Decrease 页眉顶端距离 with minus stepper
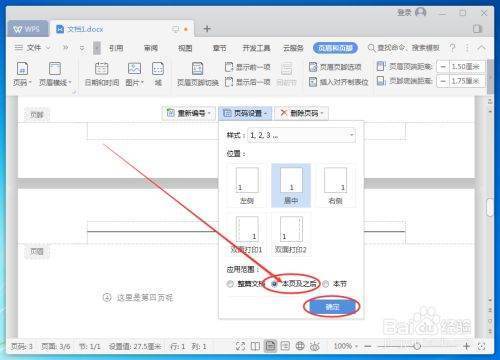 (443, 67)
